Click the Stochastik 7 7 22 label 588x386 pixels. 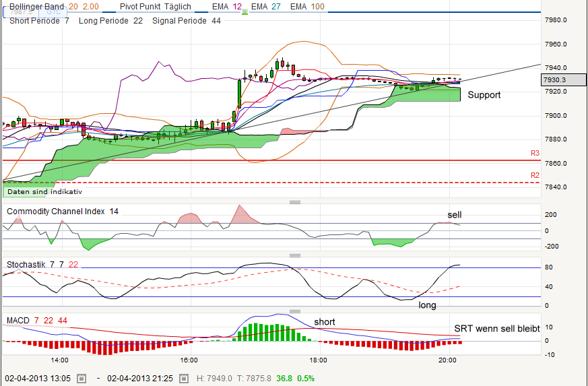(x=42, y=265)
